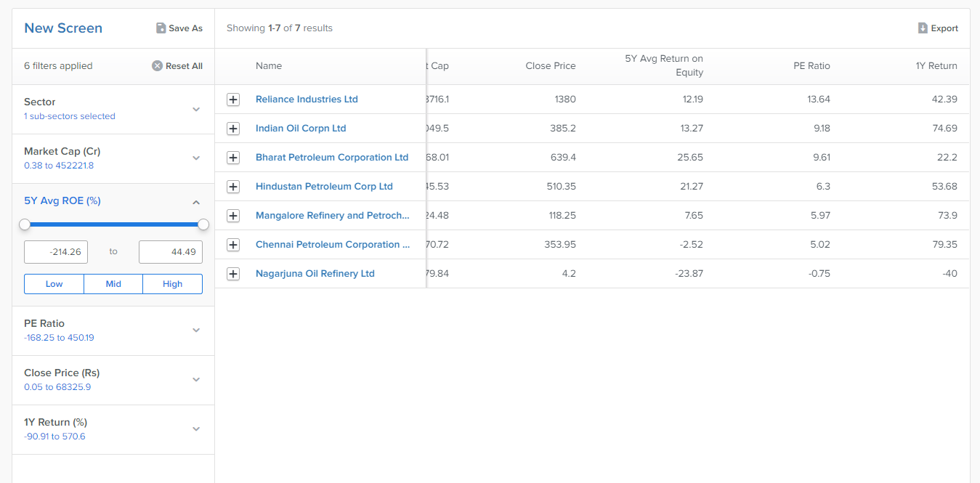The image size is (980, 483).
Task: Select the Low ROE preset
Action: click(54, 284)
